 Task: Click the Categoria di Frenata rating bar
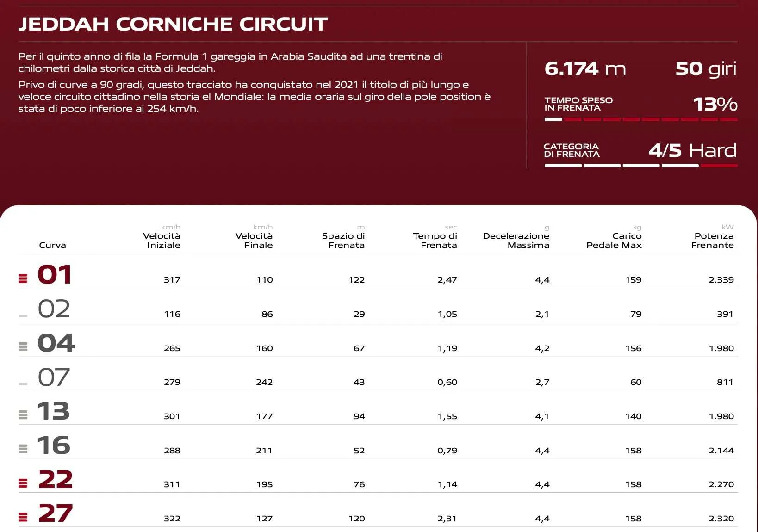[x=640, y=165]
